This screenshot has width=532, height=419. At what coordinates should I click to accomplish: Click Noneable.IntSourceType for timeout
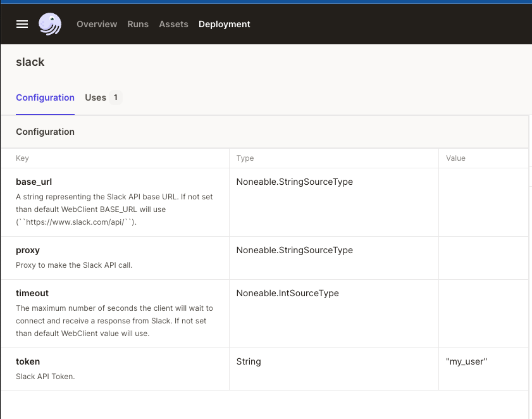point(287,293)
